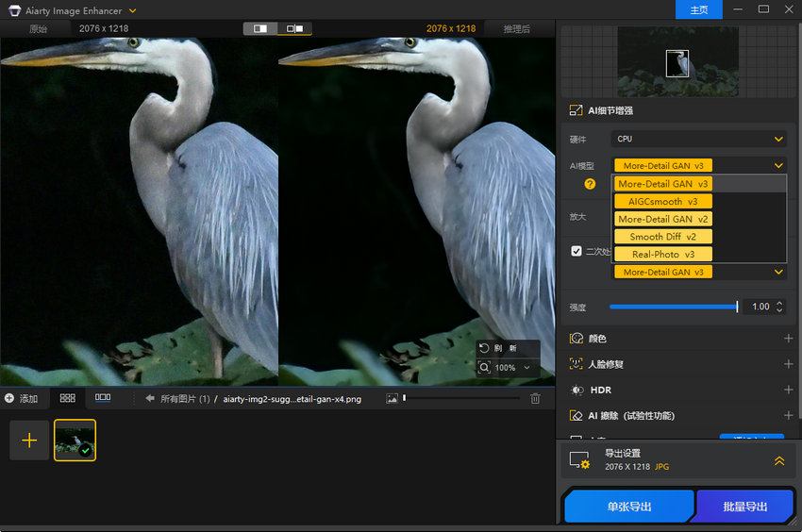
Task: Click the zoom magnifier icon
Action: pyautogui.click(x=484, y=367)
